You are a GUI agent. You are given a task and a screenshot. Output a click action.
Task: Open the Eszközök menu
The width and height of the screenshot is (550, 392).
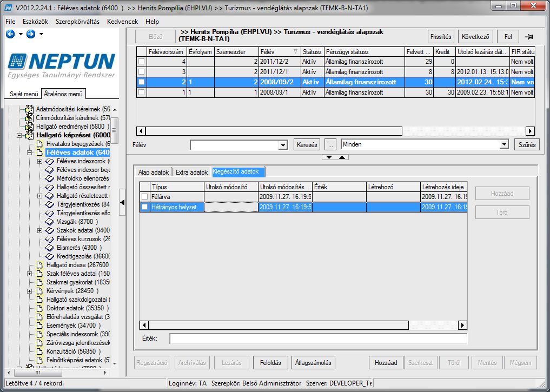tap(36, 22)
